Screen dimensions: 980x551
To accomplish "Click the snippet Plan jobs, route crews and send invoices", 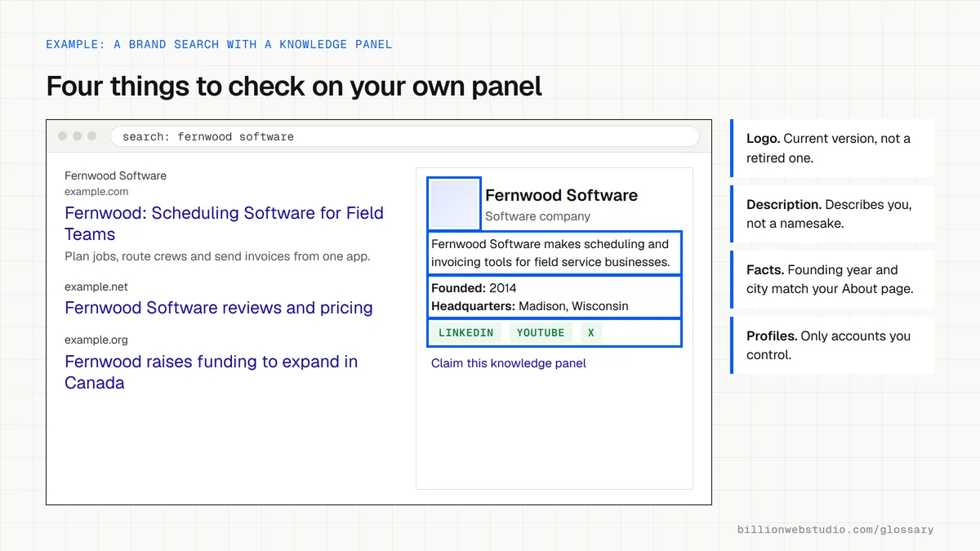I will pos(217,256).
